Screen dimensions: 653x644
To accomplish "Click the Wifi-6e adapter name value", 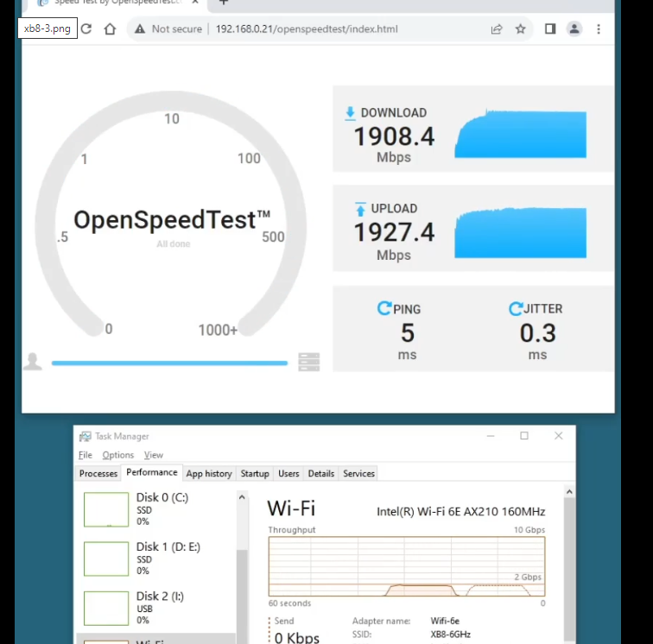I will [445, 621].
